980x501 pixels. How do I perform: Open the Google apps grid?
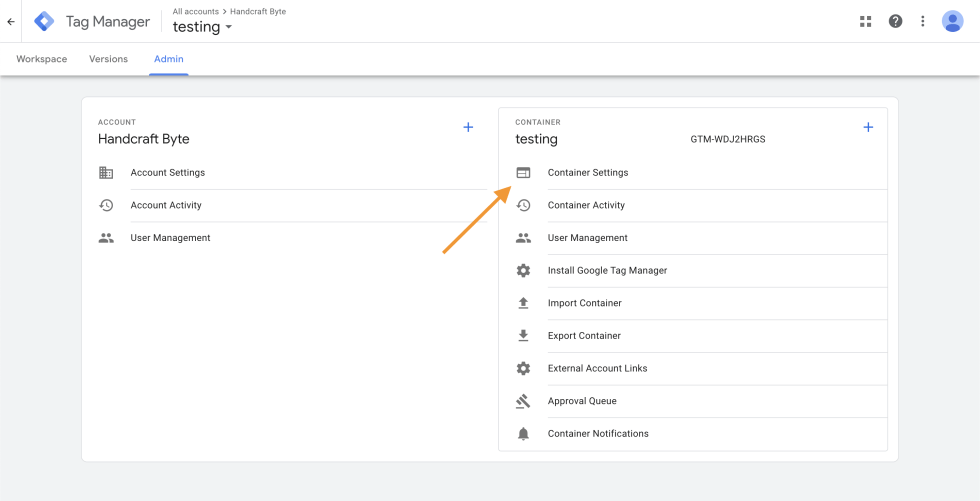point(865,21)
